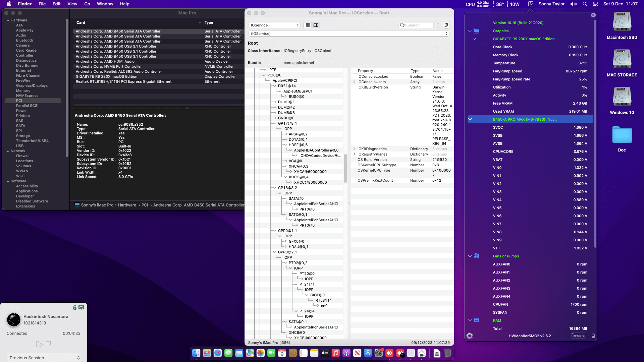Screen dimensions: 644x362
Task: Collapse the Fans or Pumps section
Action: click(470, 256)
